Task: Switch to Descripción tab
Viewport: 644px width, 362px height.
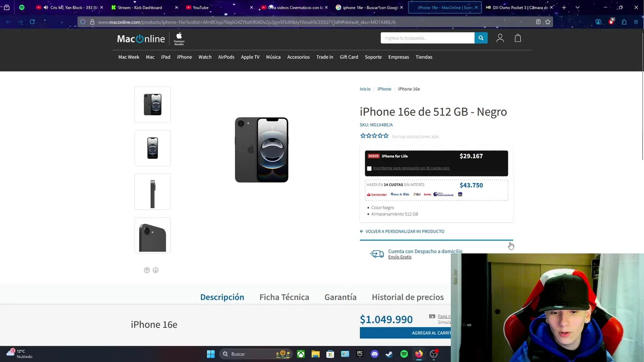Action: 222,297
